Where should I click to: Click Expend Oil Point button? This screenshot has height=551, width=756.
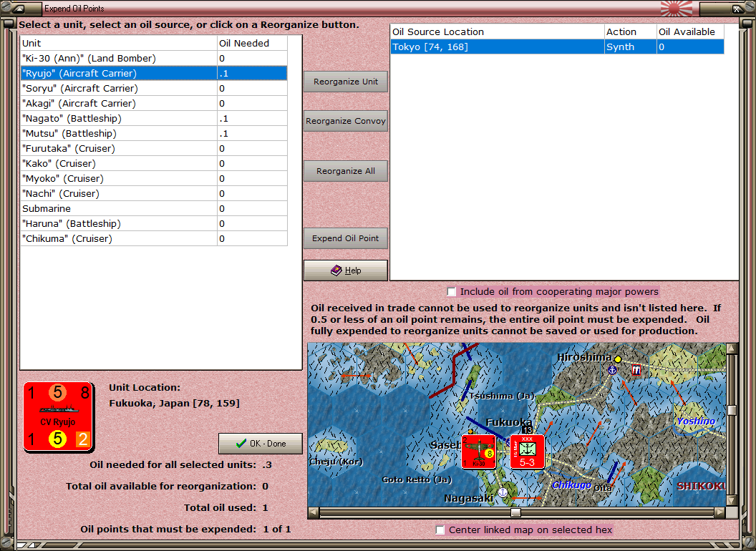tap(346, 238)
